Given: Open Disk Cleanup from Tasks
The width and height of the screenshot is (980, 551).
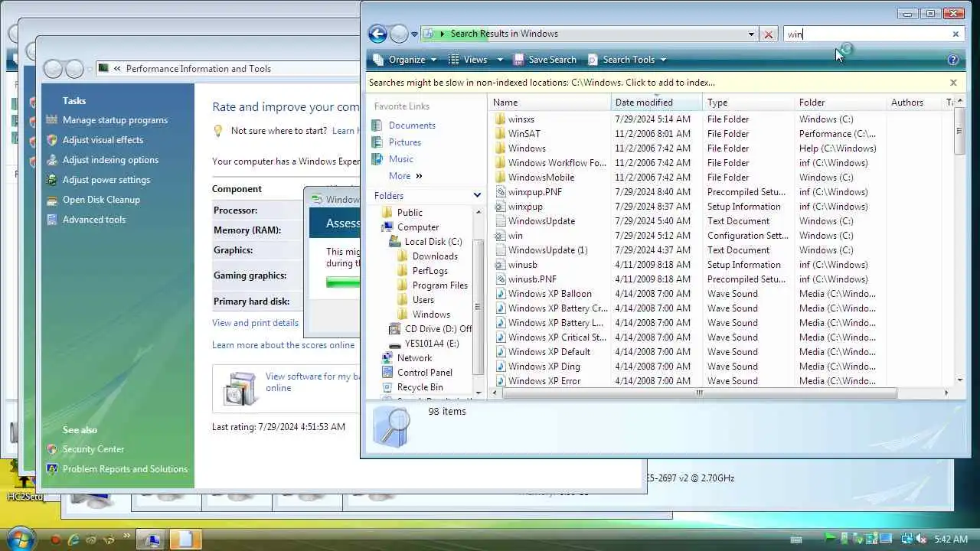Looking at the screenshot, I should tap(101, 200).
